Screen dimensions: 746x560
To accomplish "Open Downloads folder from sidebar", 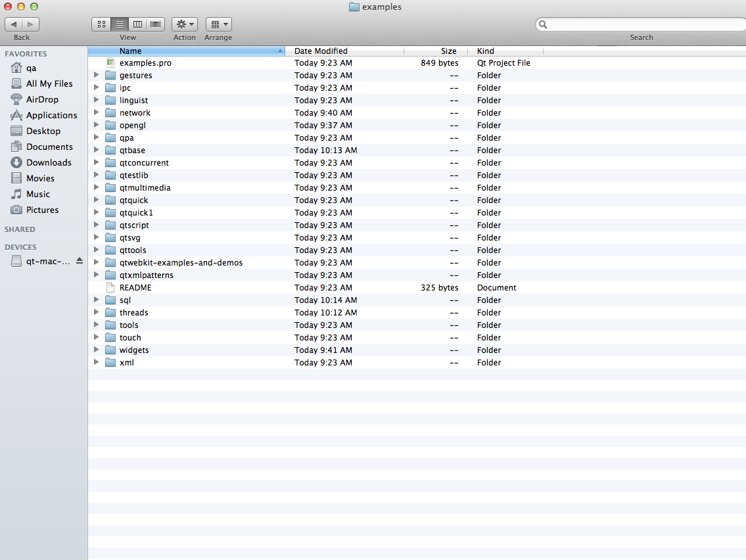I will (49, 162).
